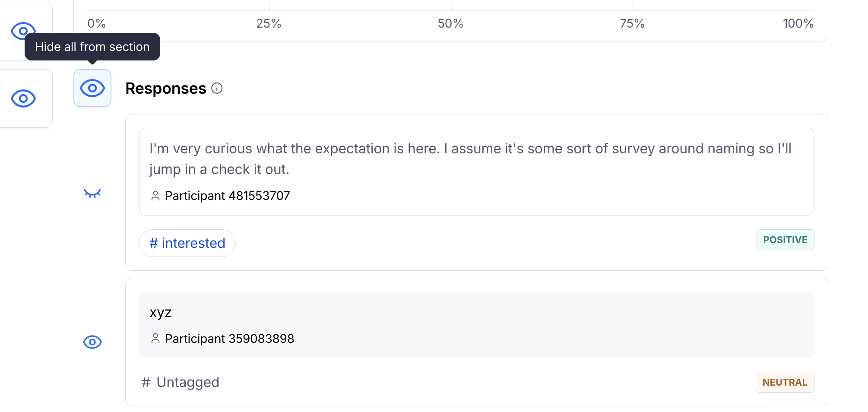Click person icon beside Participant 481553707
Screen dimensions: 868x412
click(155, 196)
